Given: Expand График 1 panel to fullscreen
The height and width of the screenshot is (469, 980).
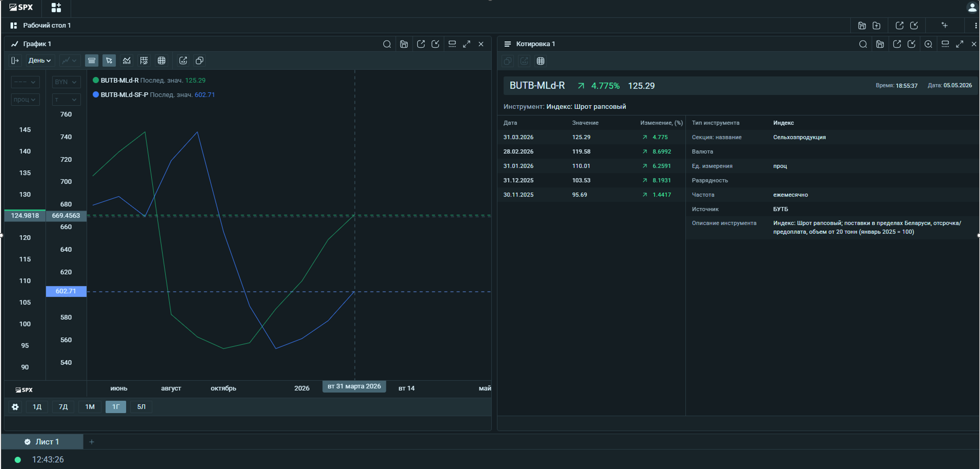Looking at the screenshot, I should [467, 44].
